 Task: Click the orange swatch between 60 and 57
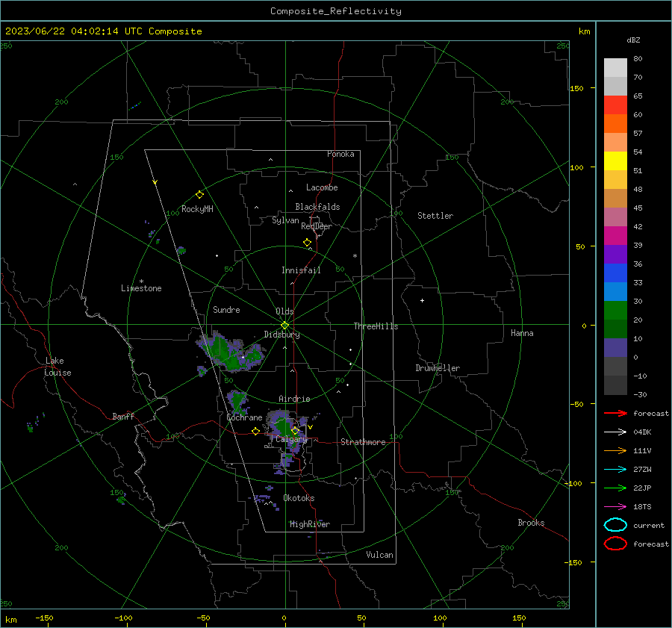pos(615,124)
